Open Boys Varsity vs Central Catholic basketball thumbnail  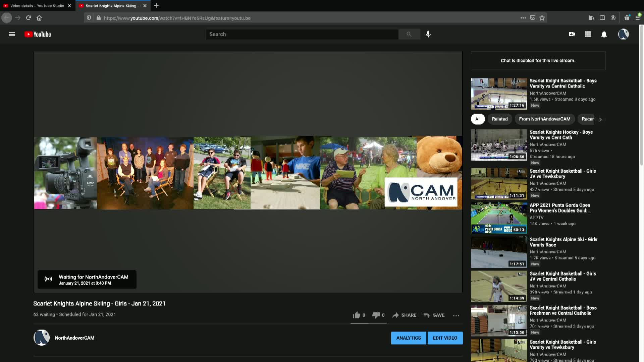(499, 94)
